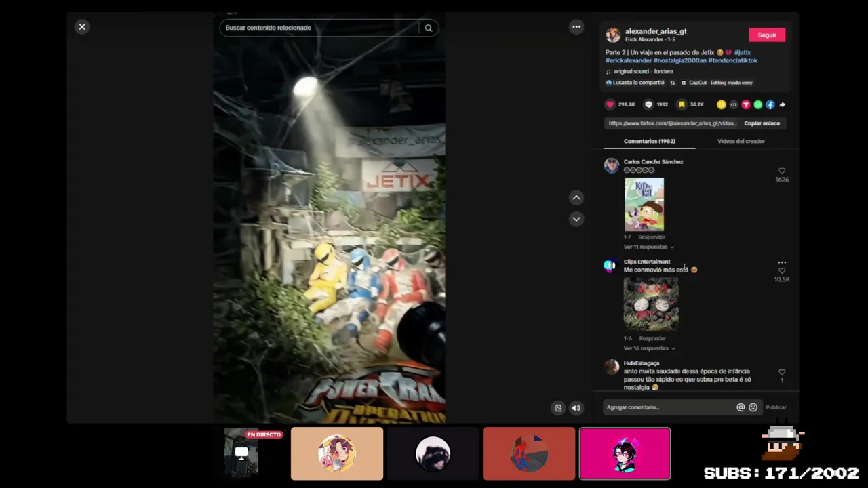Click the repost icon next to Lucasta
This screenshot has height=488, width=868.
point(673,83)
